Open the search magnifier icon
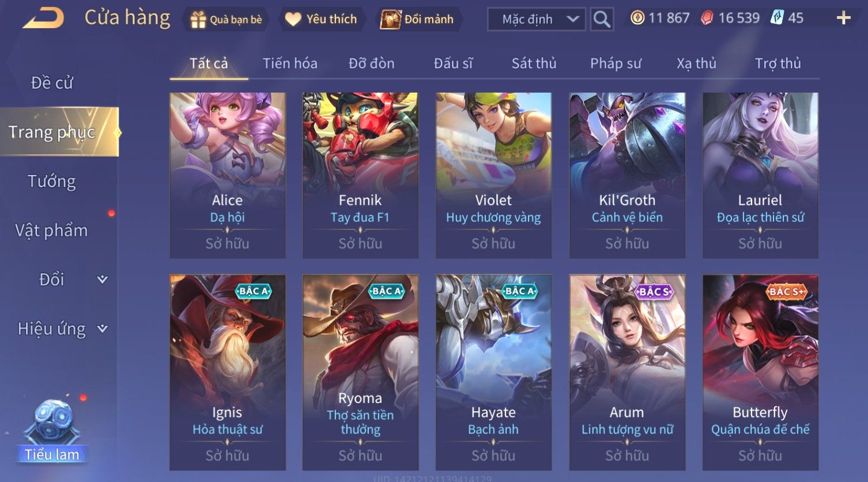868x482 pixels. click(601, 20)
